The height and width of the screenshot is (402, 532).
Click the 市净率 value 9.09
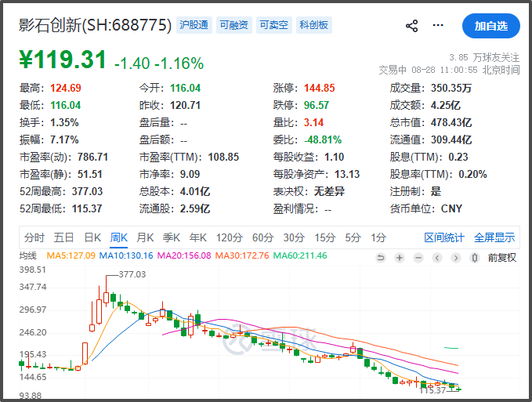click(x=190, y=175)
